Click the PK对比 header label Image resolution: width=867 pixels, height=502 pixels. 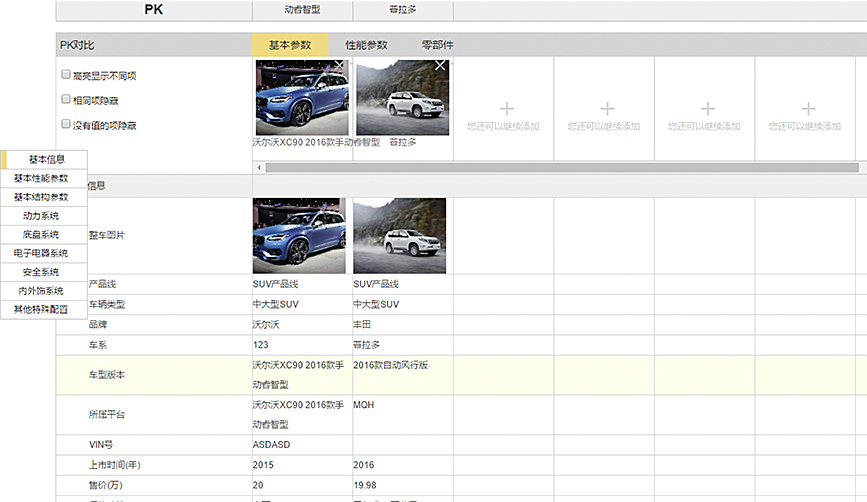click(x=77, y=45)
